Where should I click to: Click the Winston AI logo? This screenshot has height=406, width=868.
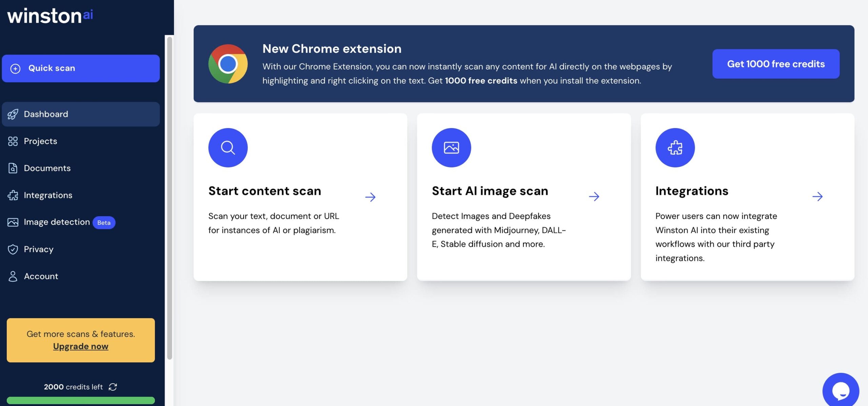click(x=50, y=16)
